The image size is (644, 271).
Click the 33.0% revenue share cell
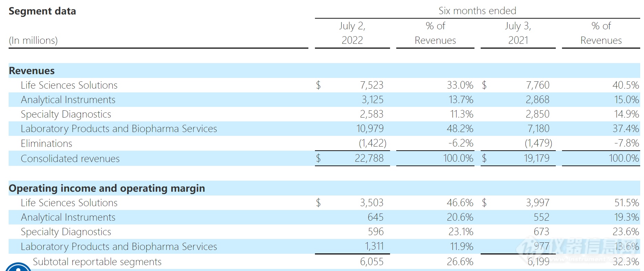460,85
